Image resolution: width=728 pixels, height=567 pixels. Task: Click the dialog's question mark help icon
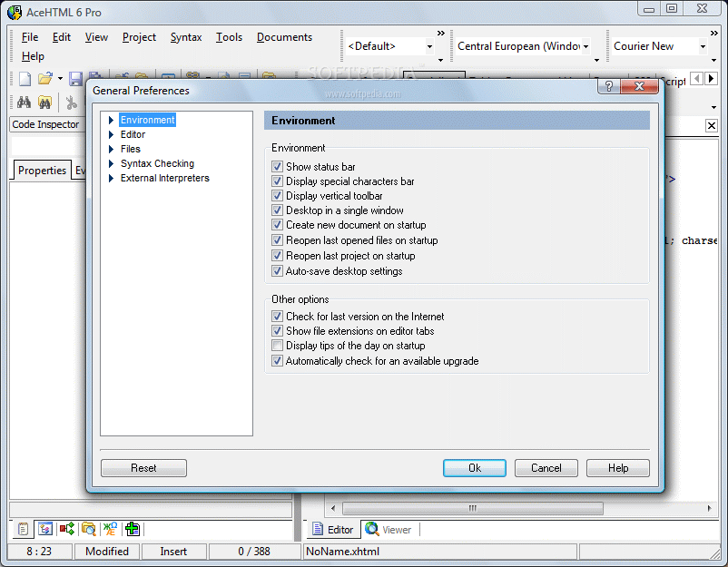(x=609, y=86)
